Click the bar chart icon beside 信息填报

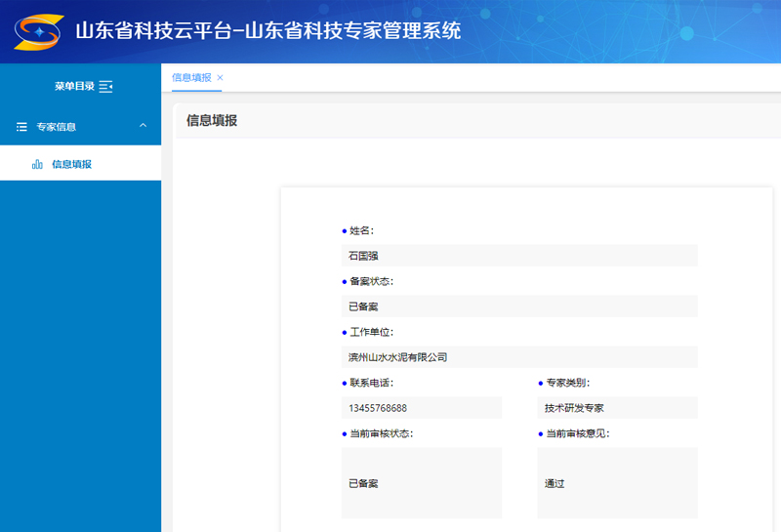coord(37,165)
